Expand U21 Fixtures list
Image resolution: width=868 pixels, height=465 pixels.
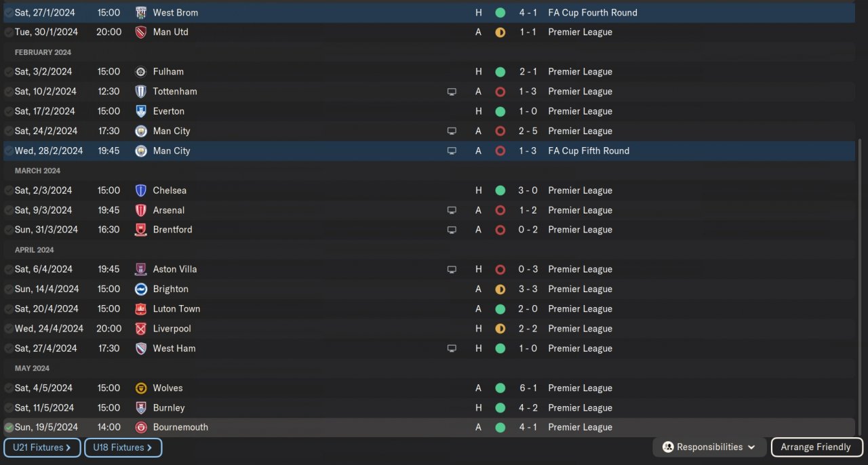click(42, 447)
